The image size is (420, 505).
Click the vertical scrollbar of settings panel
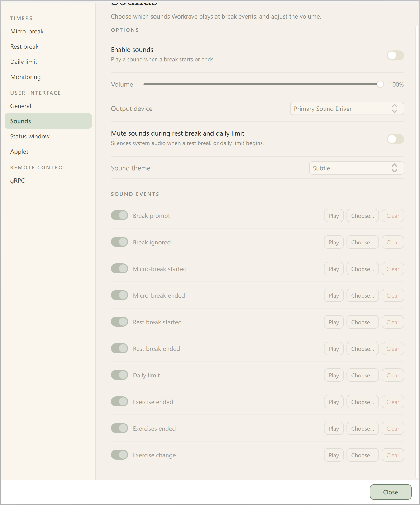417,252
